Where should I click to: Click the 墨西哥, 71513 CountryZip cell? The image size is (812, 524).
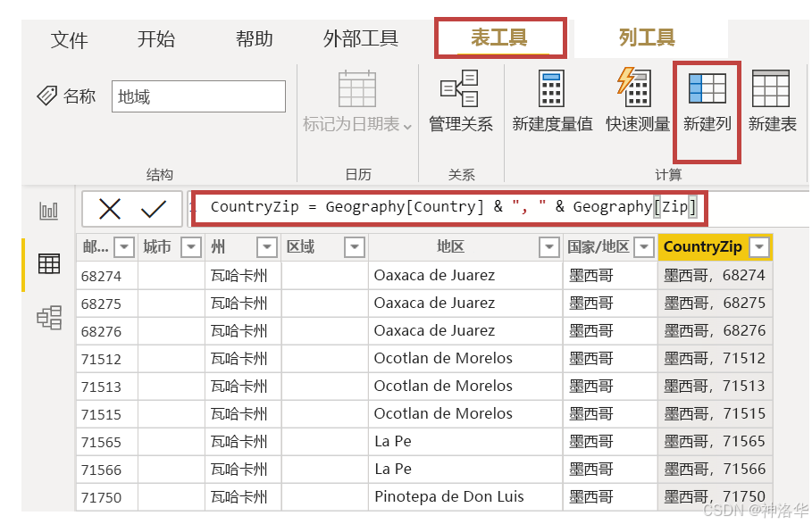(x=715, y=386)
